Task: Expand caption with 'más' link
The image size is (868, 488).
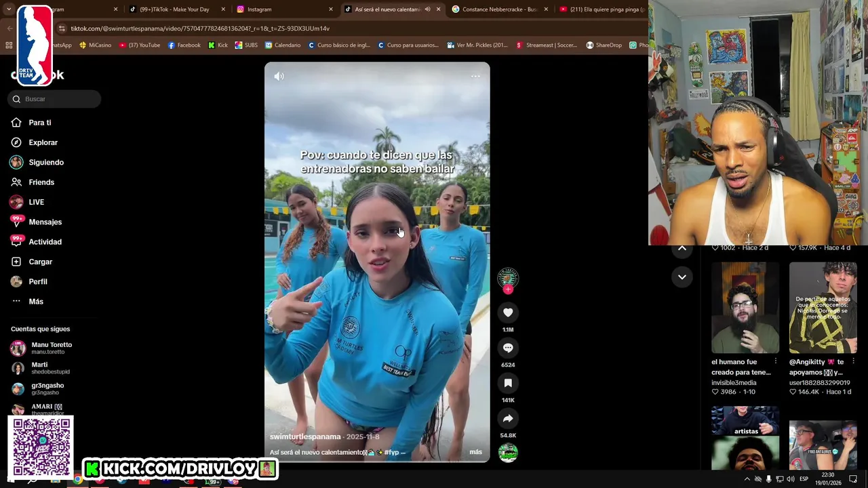Action: pyautogui.click(x=475, y=452)
